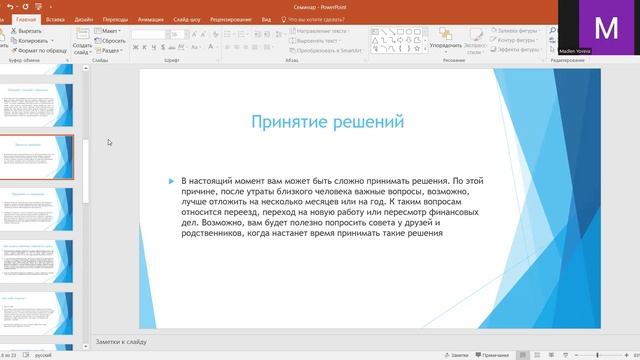Screen dimensions: 640x360
Task: Click Формат по образцу (Format Painter)
Action: 39,50
